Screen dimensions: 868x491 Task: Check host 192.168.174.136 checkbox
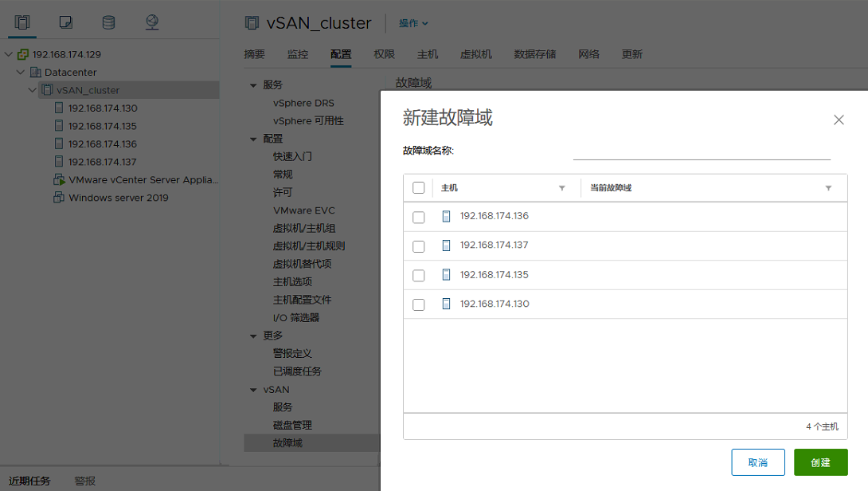(419, 218)
